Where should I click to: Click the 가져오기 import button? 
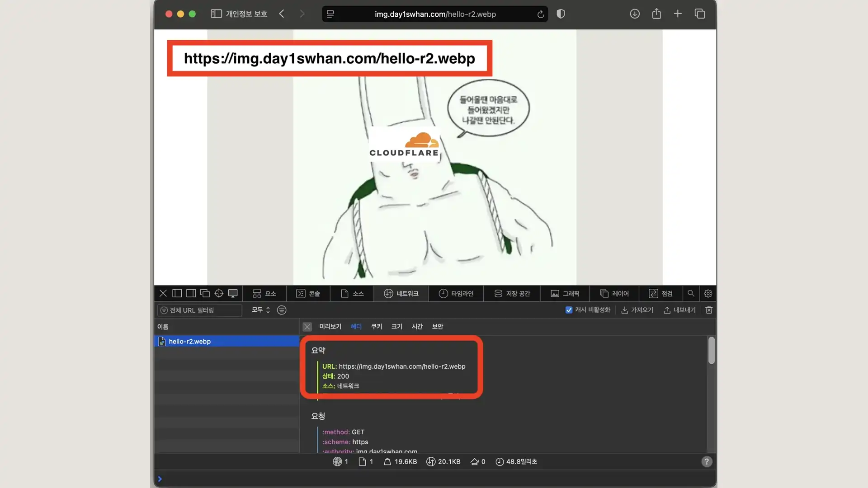637,310
